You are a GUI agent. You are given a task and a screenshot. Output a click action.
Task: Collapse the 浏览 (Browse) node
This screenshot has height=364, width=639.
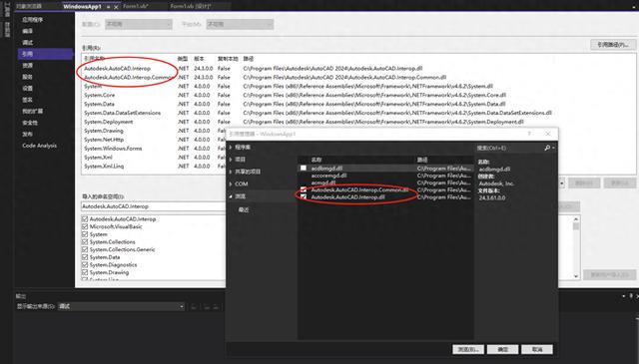tap(231, 196)
